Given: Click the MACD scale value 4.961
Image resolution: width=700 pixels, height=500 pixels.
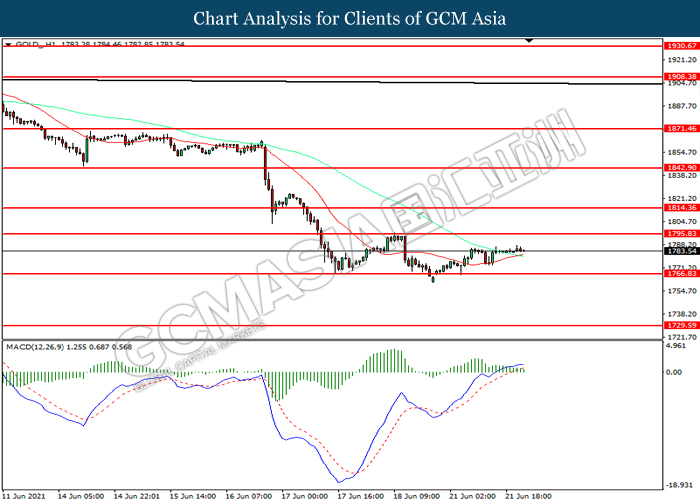Looking at the screenshot, I should (x=675, y=346).
